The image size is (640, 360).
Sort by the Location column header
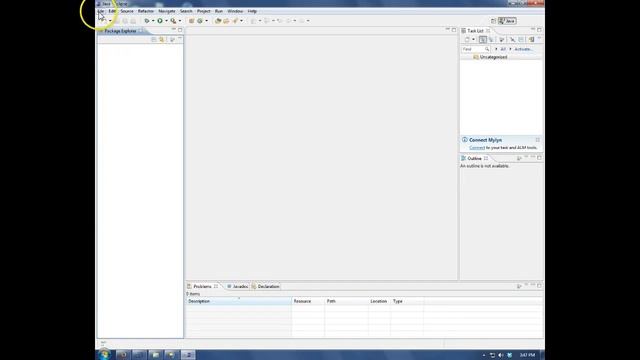tap(379, 301)
